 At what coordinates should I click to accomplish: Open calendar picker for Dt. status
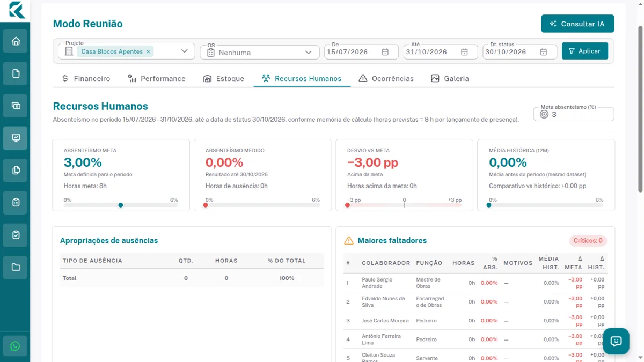coord(544,52)
